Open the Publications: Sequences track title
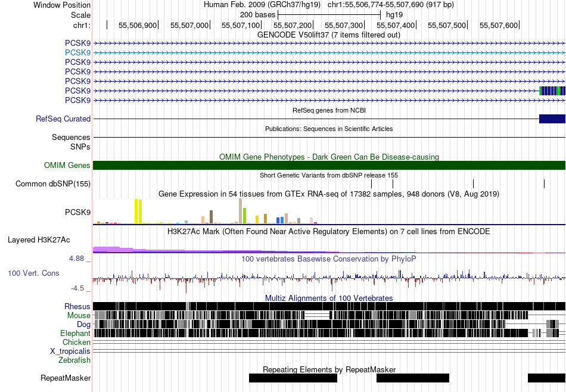566x392 pixels. pyautogui.click(x=329, y=129)
